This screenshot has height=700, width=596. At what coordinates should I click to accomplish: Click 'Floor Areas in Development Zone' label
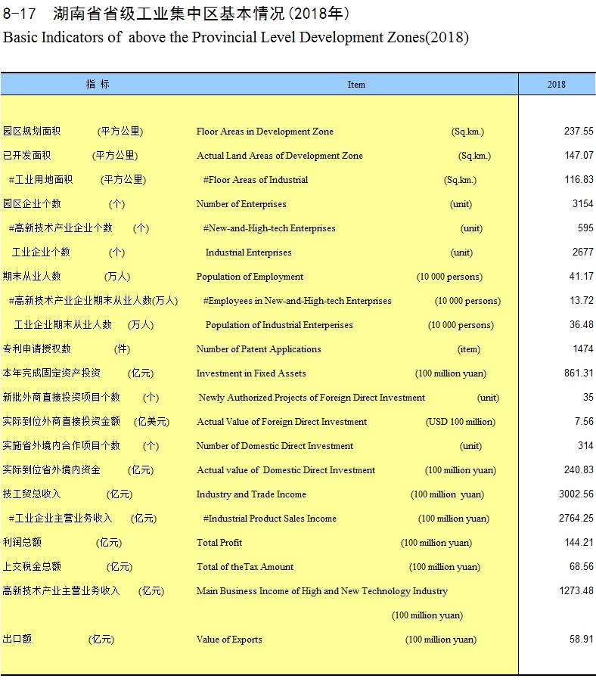[265, 132]
